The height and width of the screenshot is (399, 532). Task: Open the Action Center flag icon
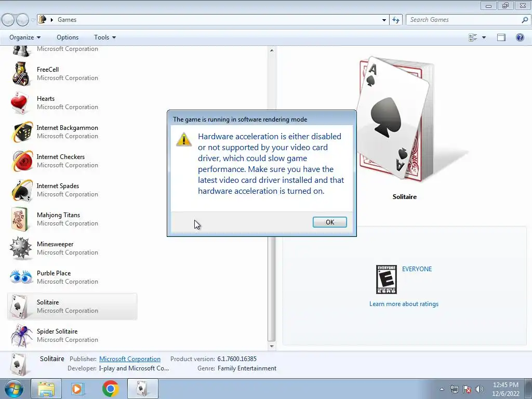[x=467, y=389]
